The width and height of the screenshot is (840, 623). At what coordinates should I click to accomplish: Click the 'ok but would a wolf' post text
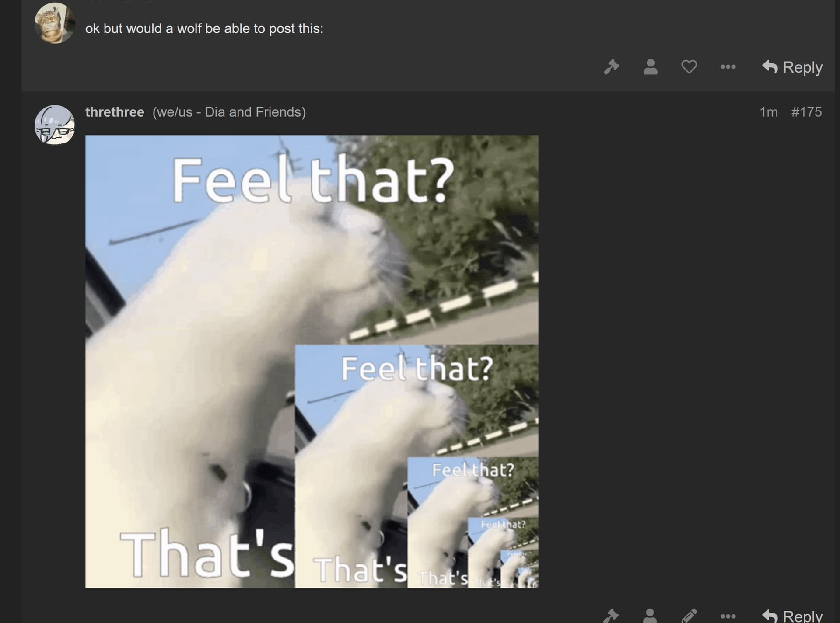point(204,28)
